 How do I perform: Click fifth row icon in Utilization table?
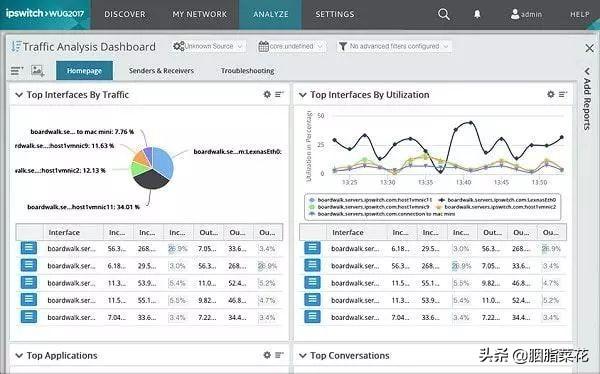coord(312,317)
